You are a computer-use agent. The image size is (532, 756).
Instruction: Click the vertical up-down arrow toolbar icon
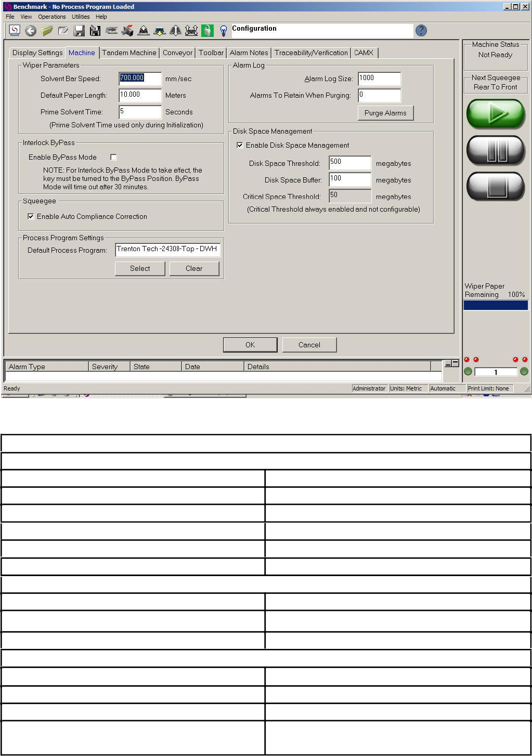[175, 31]
